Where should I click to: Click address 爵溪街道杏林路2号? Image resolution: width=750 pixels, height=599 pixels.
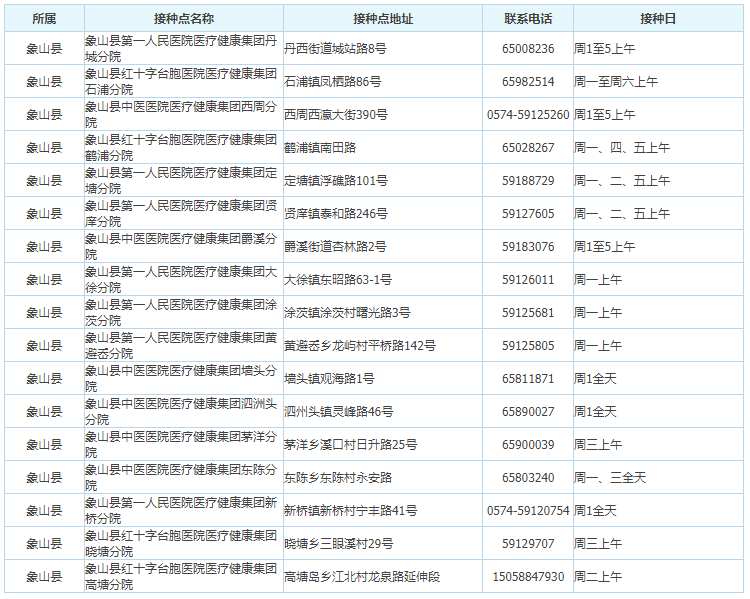point(335,247)
